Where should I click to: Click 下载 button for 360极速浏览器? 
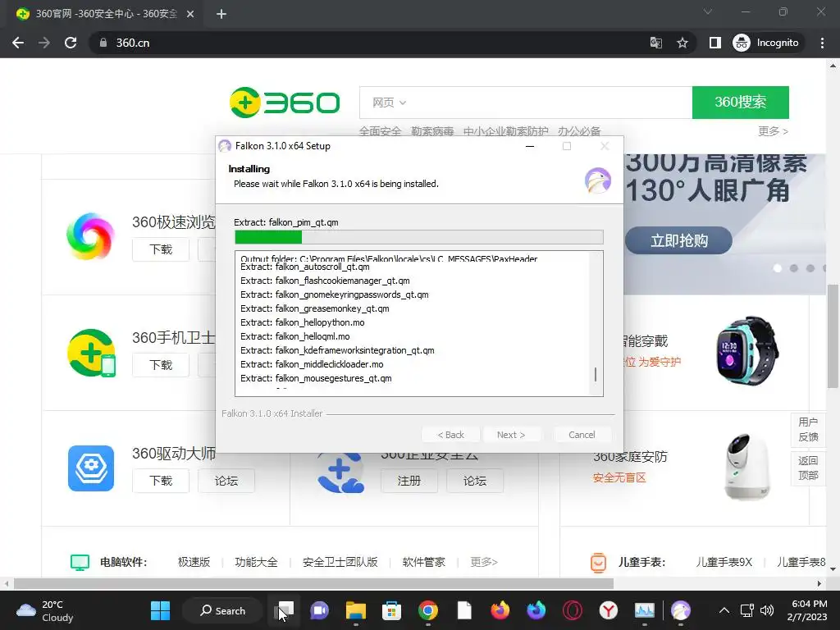pos(161,249)
